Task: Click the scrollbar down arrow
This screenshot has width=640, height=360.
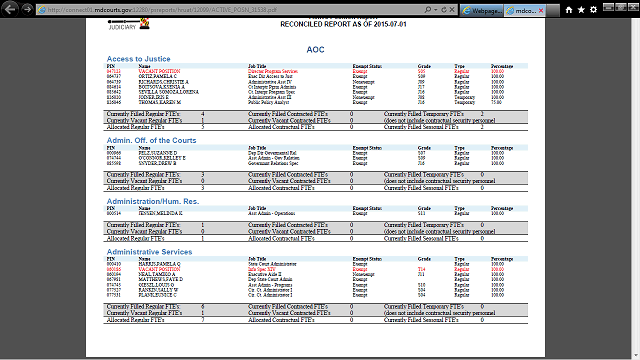Action: (636, 356)
